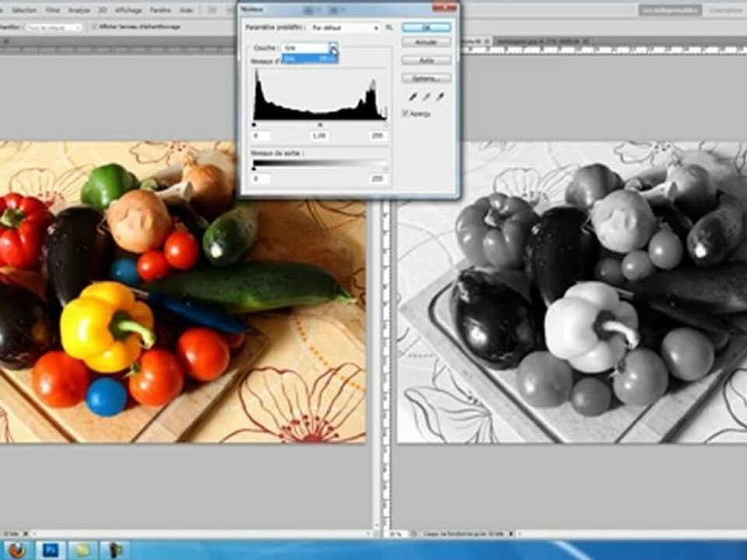Open the Sélection menu
Image resolution: width=747 pixels, height=560 pixels.
tap(23, 9)
